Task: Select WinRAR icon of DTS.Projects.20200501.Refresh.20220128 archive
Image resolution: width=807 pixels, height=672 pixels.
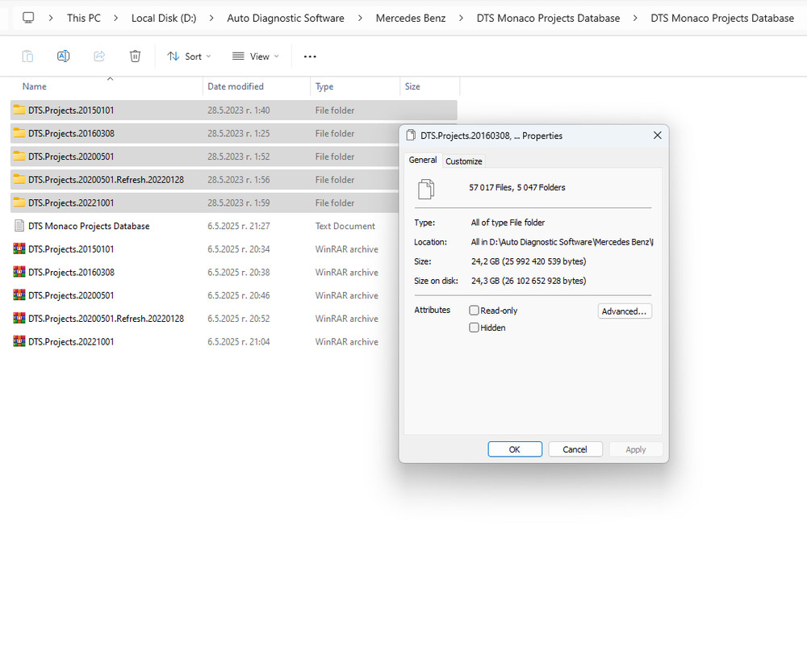Action: (19, 319)
